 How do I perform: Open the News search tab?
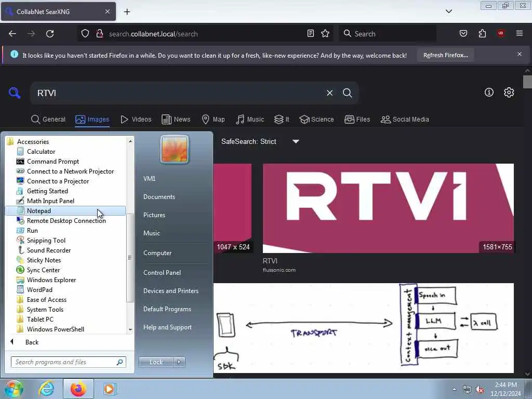pos(176,119)
